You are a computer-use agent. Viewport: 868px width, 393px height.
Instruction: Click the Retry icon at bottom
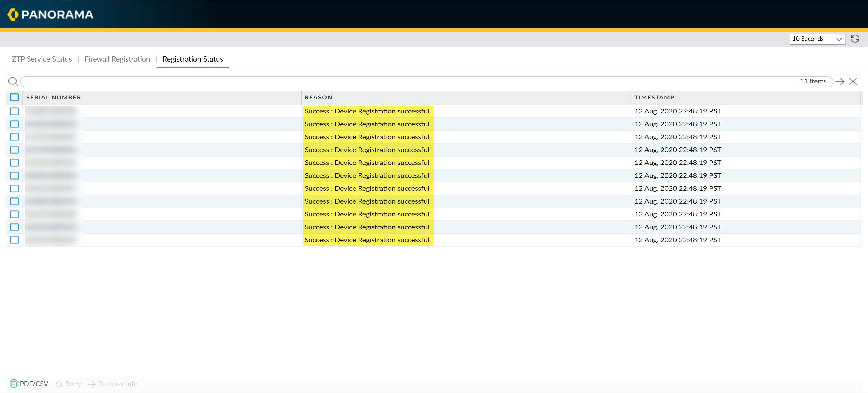59,384
